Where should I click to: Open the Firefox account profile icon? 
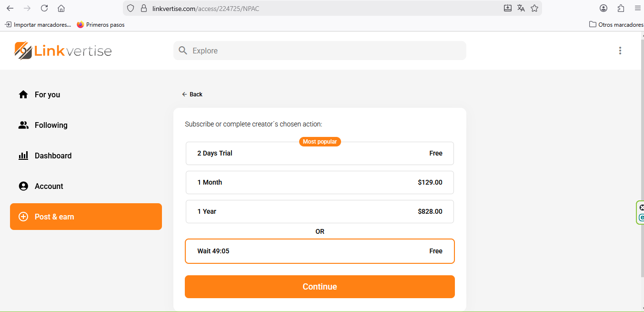click(x=604, y=8)
